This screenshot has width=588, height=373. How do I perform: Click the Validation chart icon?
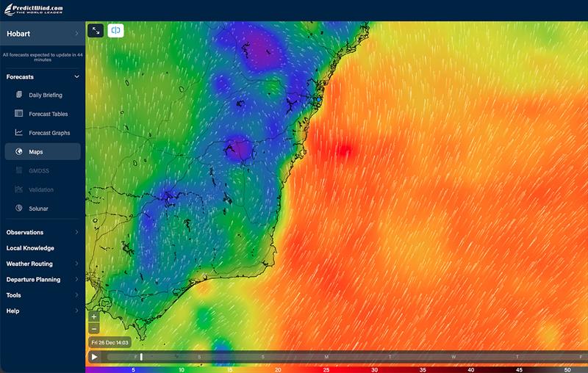[x=19, y=189]
